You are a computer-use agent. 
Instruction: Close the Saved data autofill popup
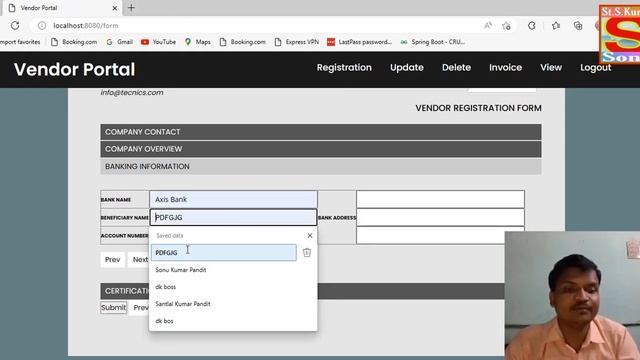[x=310, y=236]
